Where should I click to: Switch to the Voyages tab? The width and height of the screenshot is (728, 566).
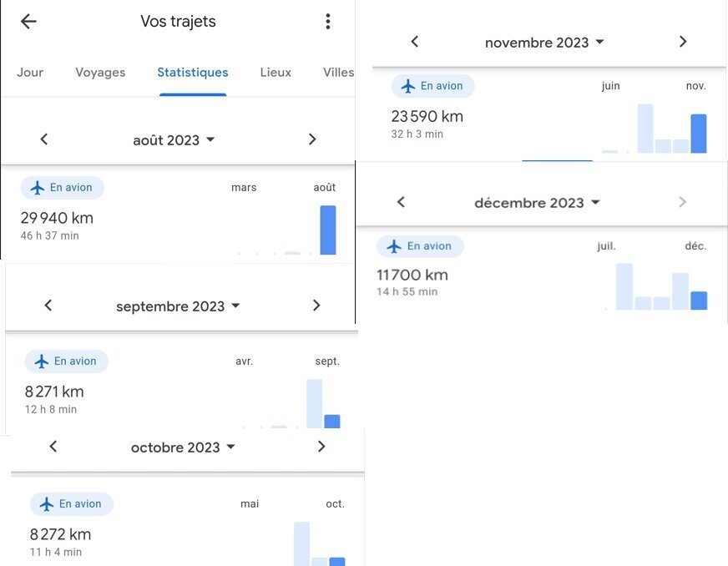tap(100, 73)
